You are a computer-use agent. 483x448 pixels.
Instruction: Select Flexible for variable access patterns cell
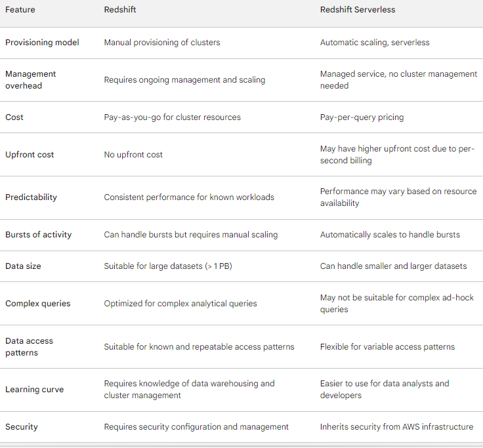pos(387,347)
